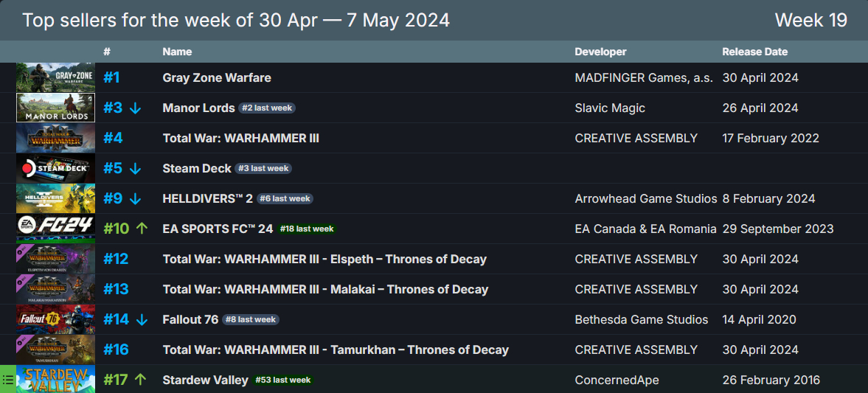Click the '#18 last week' badge
Image resolution: width=868 pixels, height=393 pixels.
(307, 229)
